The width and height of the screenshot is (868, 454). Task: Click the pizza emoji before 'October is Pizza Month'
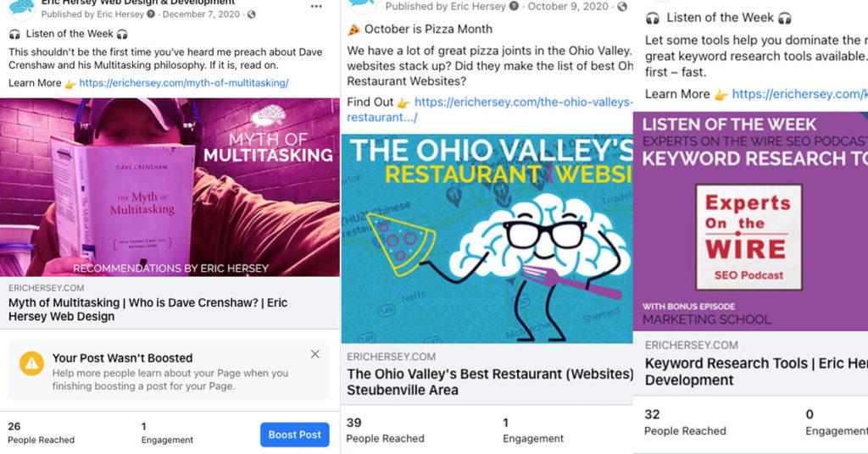[x=353, y=30]
